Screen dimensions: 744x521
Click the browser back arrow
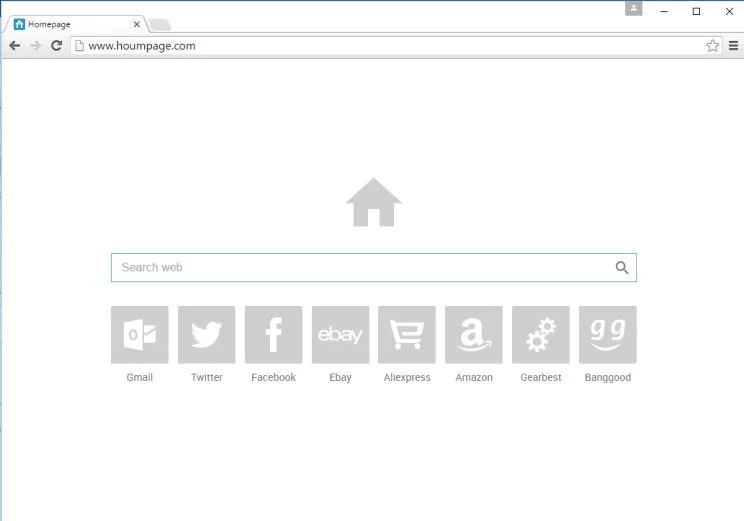click(x=15, y=46)
